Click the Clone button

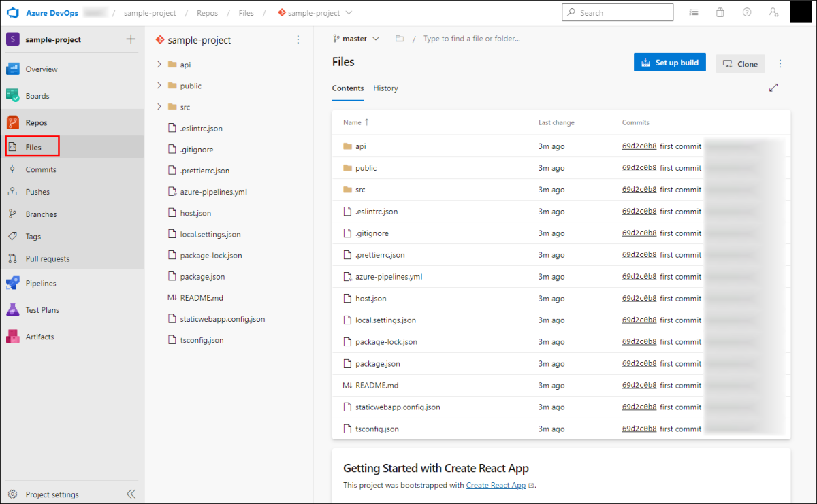click(x=740, y=64)
